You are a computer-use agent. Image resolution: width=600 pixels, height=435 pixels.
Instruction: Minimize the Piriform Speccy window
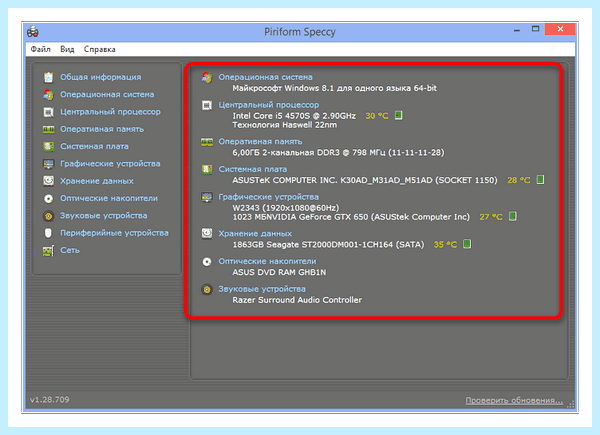pyautogui.click(x=517, y=29)
